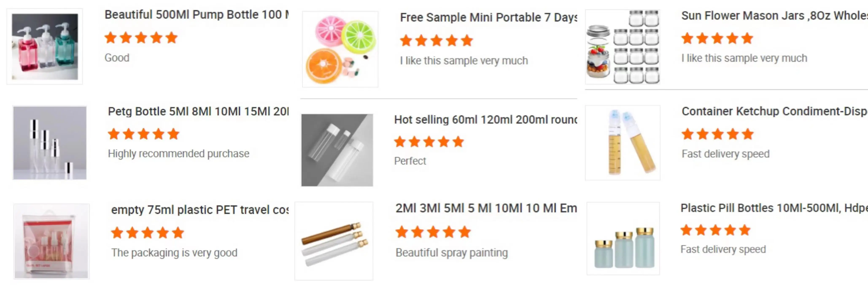The width and height of the screenshot is (868, 288).
Task: Click the citrus-shaped pill organizer image
Action: click(340, 50)
